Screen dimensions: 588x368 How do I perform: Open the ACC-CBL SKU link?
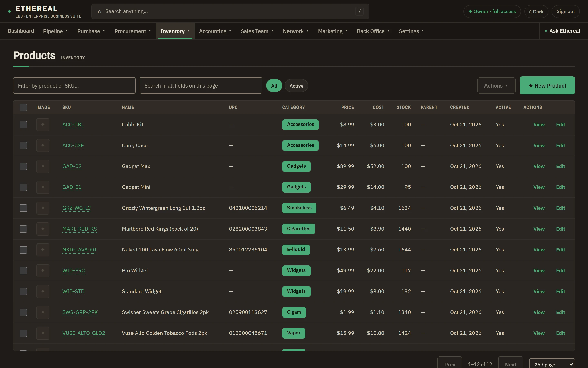[x=73, y=125]
